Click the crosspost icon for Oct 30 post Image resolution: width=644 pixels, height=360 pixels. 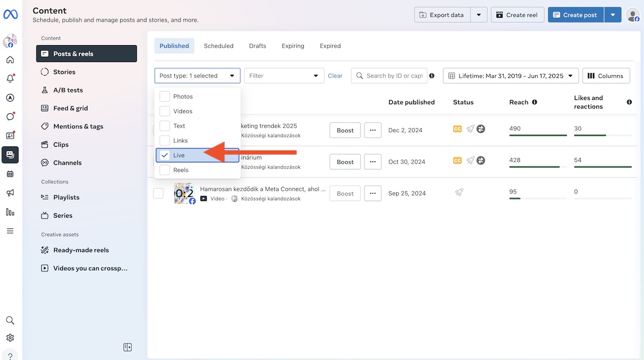tap(481, 160)
